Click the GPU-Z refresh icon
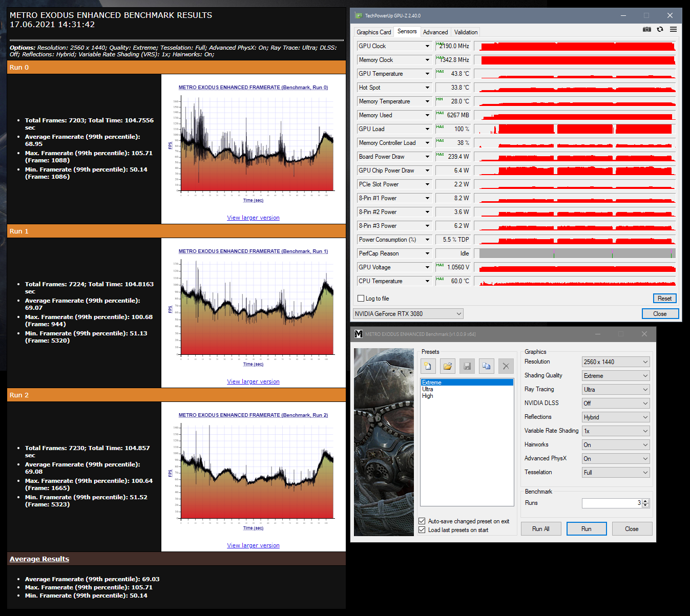This screenshot has height=616, width=690. (660, 29)
